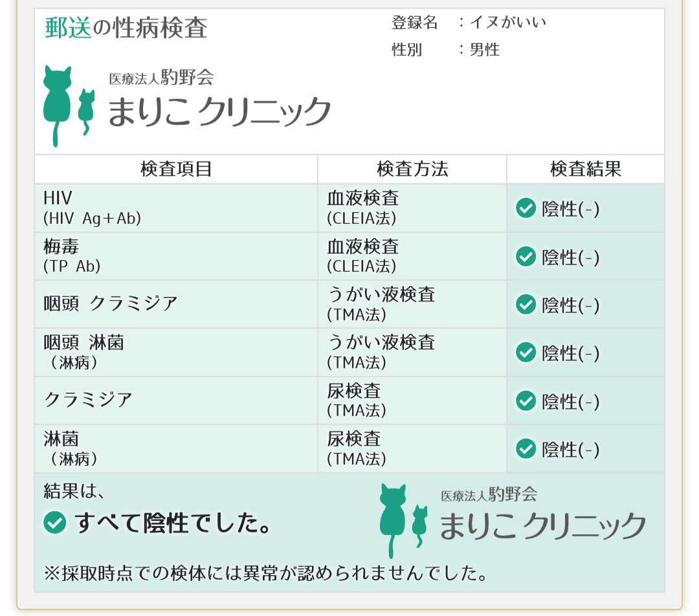Click the checkmark in 咽頭 クラミジア row
The height and width of the screenshot is (616, 699).
click(526, 304)
